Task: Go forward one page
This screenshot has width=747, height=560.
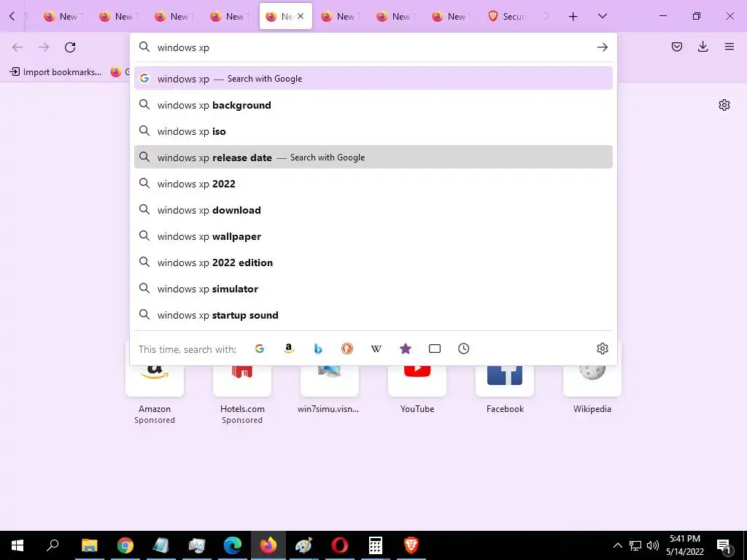Action: (44, 47)
